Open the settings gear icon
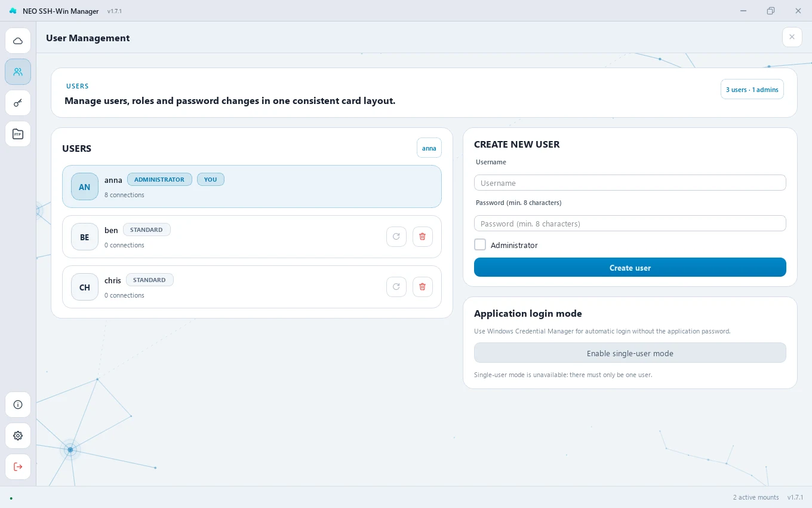This screenshot has width=812, height=508. click(x=18, y=436)
